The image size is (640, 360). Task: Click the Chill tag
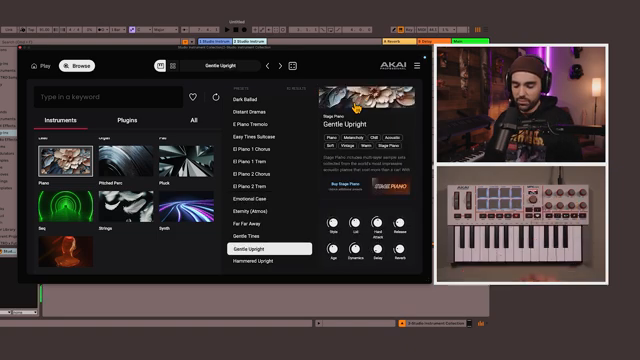click(x=374, y=138)
